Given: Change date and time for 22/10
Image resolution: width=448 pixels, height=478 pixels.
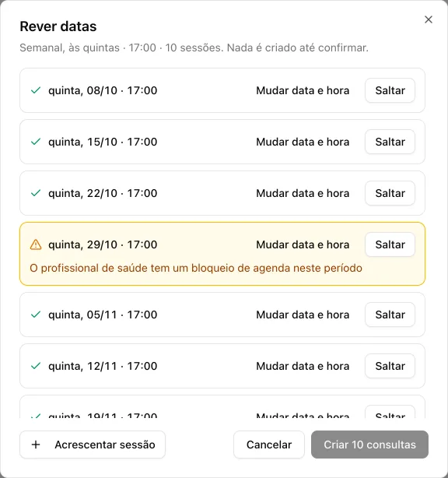Looking at the screenshot, I should pyautogui.click(x=303, y=193).
